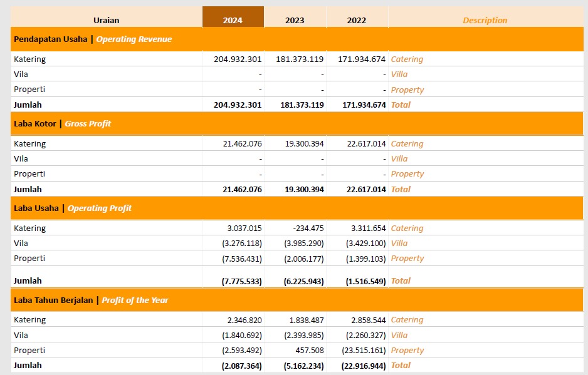Select the Laba Kotor | Gross Profit section header
The image size is (588, 375).
pyautogui.click(x=62, y=123)
